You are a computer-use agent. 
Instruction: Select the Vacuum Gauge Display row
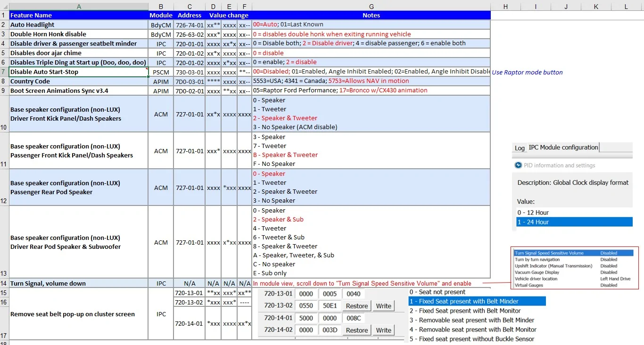(573, 272)
